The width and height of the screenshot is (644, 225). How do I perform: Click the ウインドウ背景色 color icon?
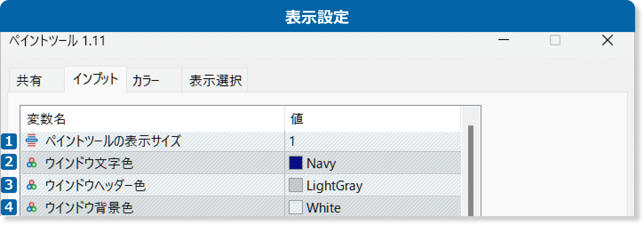click(x=32, y=207)
